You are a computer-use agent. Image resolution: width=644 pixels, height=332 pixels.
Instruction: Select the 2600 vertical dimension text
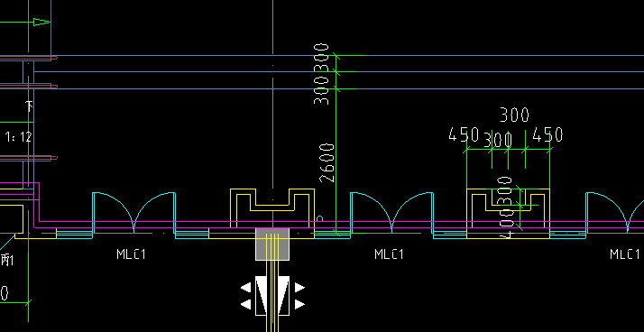pos(327,162)
